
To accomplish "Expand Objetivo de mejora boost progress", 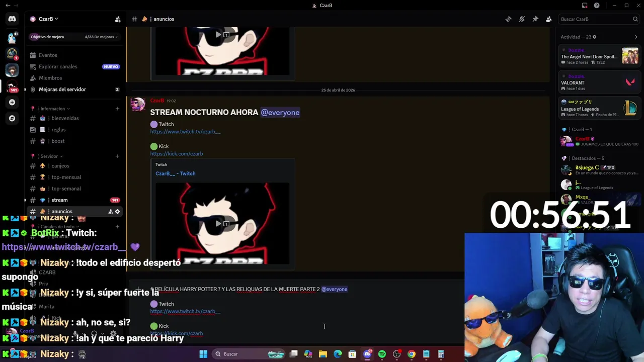I will point(74,37).
